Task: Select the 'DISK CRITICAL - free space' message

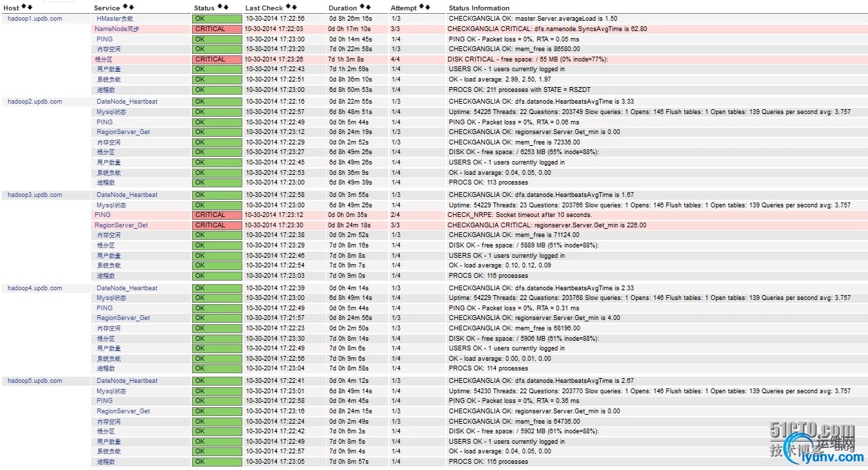Action: point(490,59)
